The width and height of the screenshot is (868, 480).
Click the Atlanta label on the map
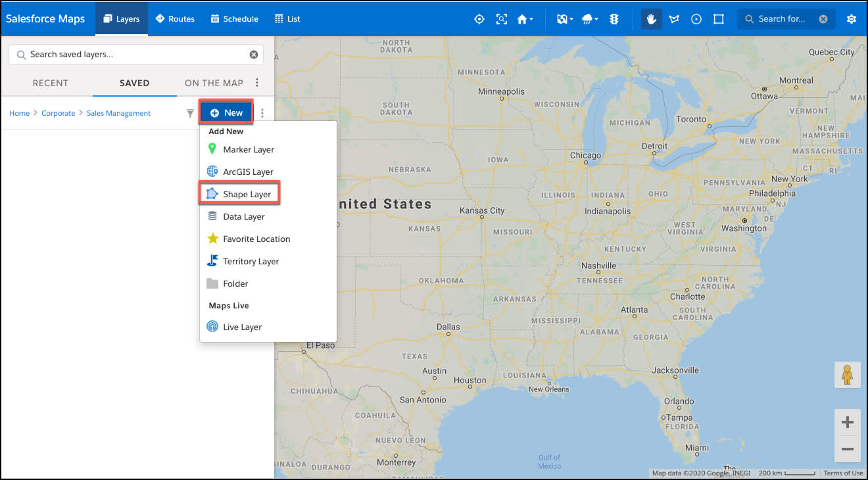pos(635,310)
